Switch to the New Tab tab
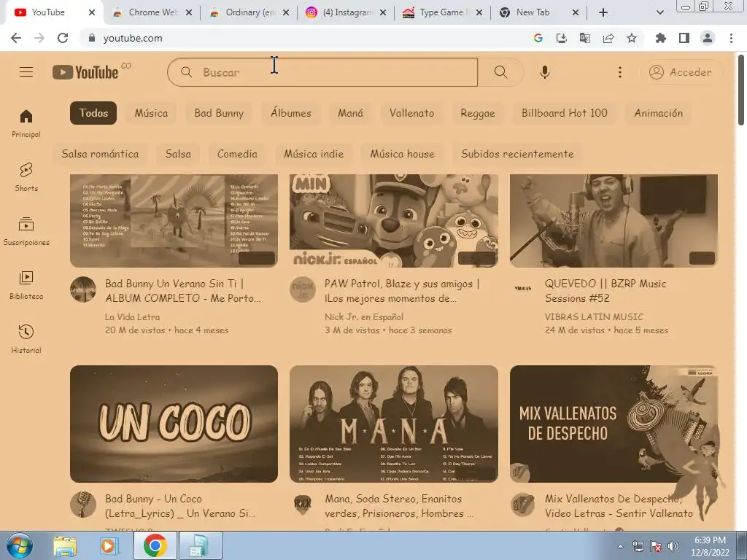This screenshot has height=560, width=747. [539, 12]
